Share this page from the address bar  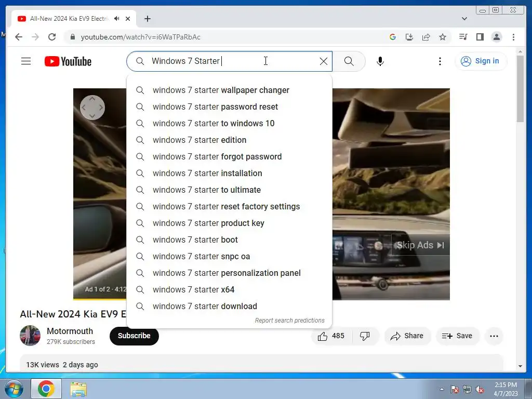point(426,37)
